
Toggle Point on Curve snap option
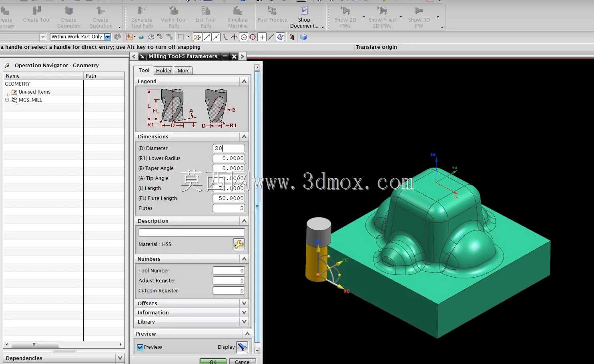(271, 37)
